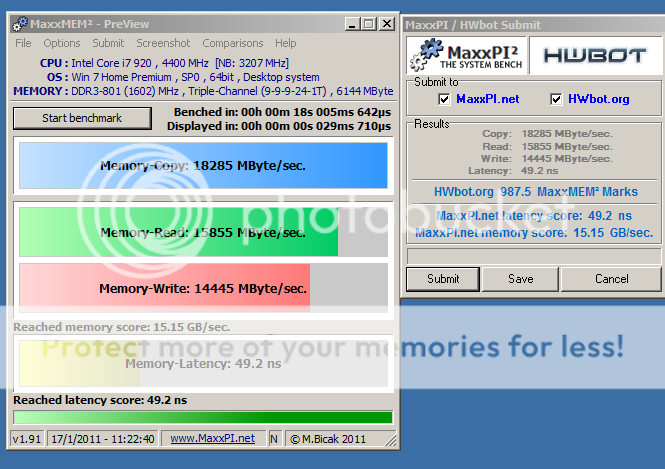Click the Save button
The height and width of the screenshot is (469, 665).
pos(520,279)
